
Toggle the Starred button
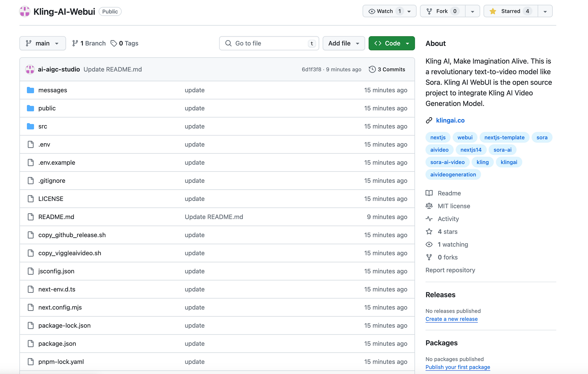point(511,11)
